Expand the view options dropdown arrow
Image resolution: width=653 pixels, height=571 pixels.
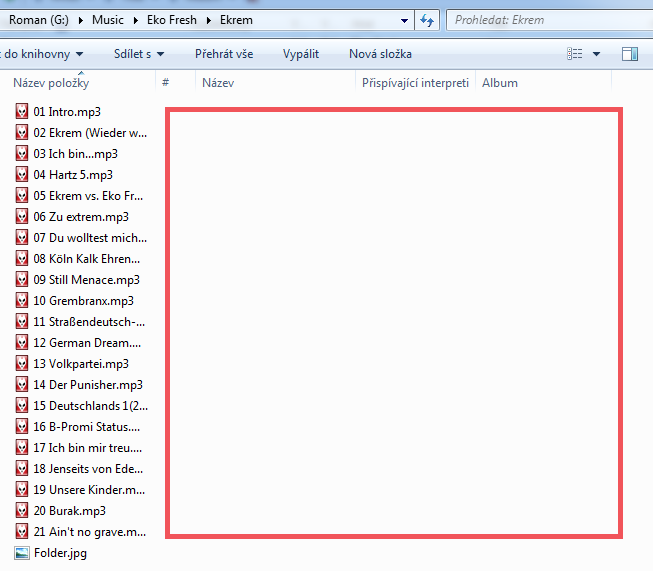[x=597, y=54]
